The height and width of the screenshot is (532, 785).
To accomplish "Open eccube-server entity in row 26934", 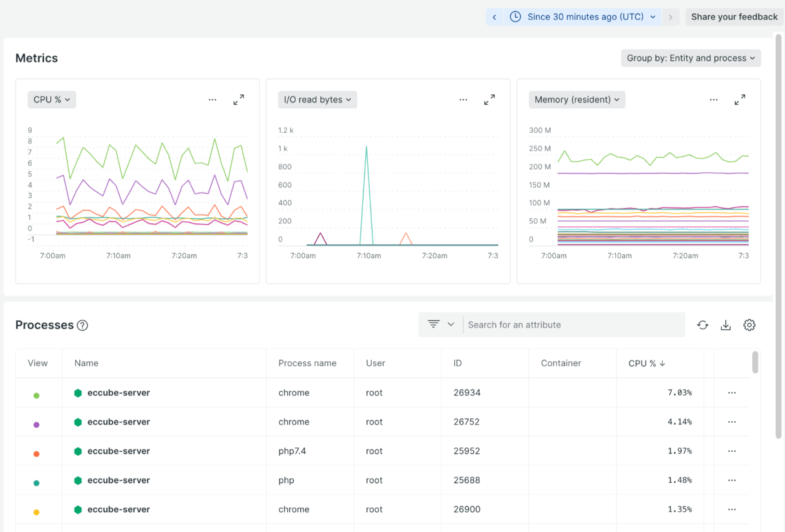I will 119,393.
